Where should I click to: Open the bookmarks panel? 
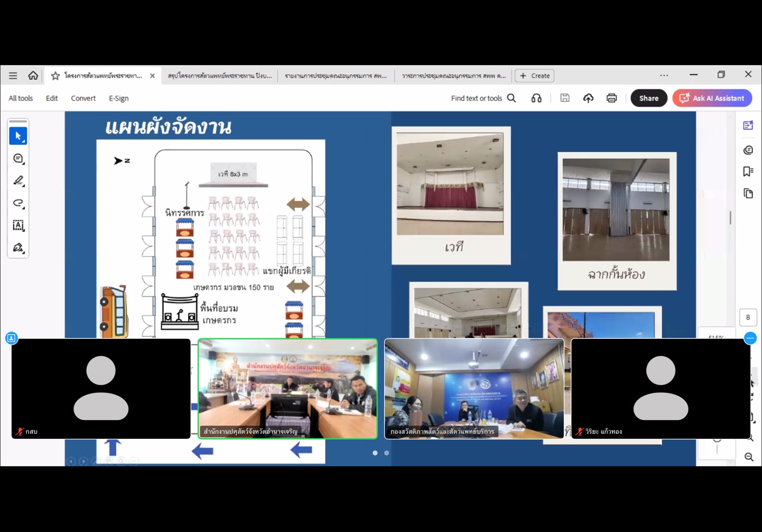point(748,172)
